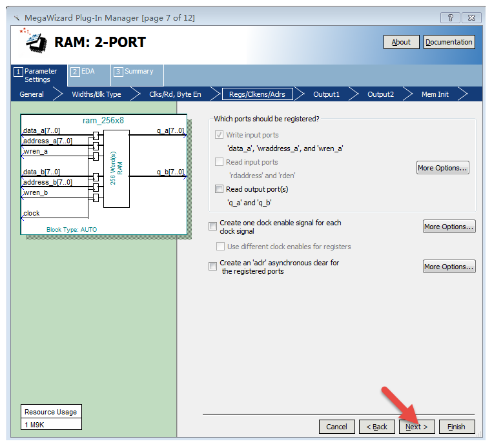The height and width of the screenshot is (448, 492).
Task: Click the RAM chip wizard icon
Action: pos(35,41)
